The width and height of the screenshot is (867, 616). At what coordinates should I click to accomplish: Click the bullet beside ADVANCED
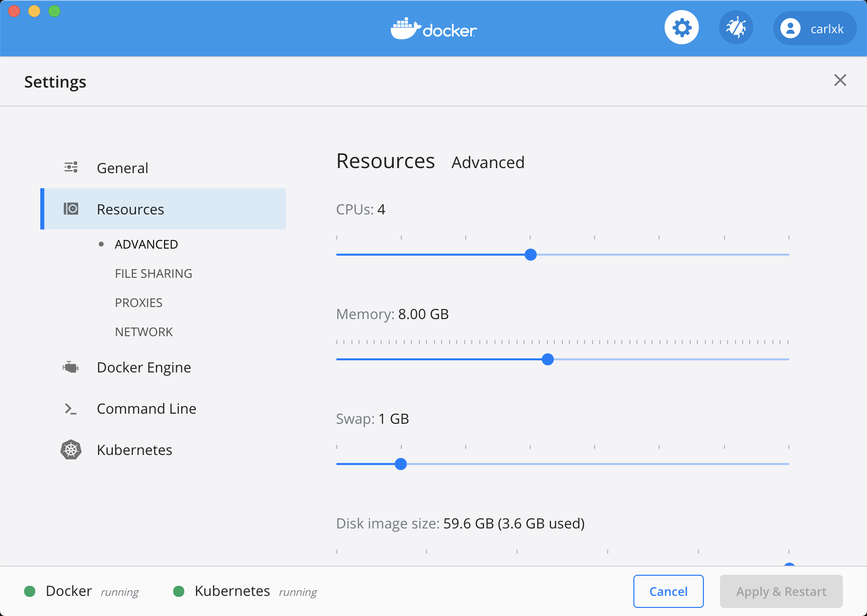point(101,244)
